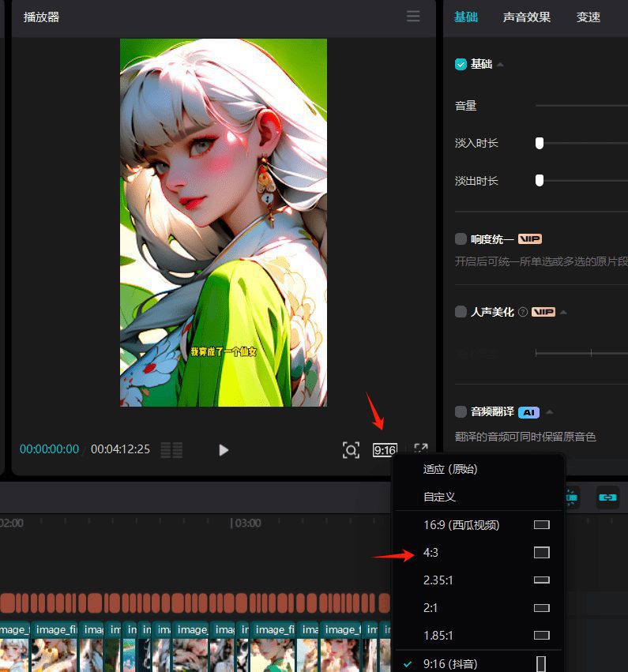
Task: Click the 03:00 timeline ruler mark
Action: 248,524
